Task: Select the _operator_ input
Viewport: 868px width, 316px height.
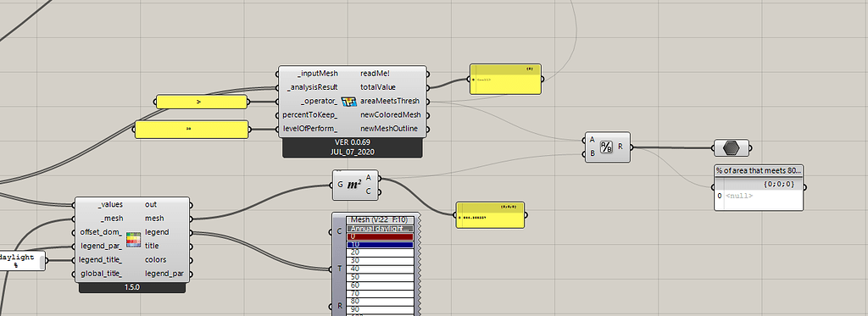Action: click(319, 102)
